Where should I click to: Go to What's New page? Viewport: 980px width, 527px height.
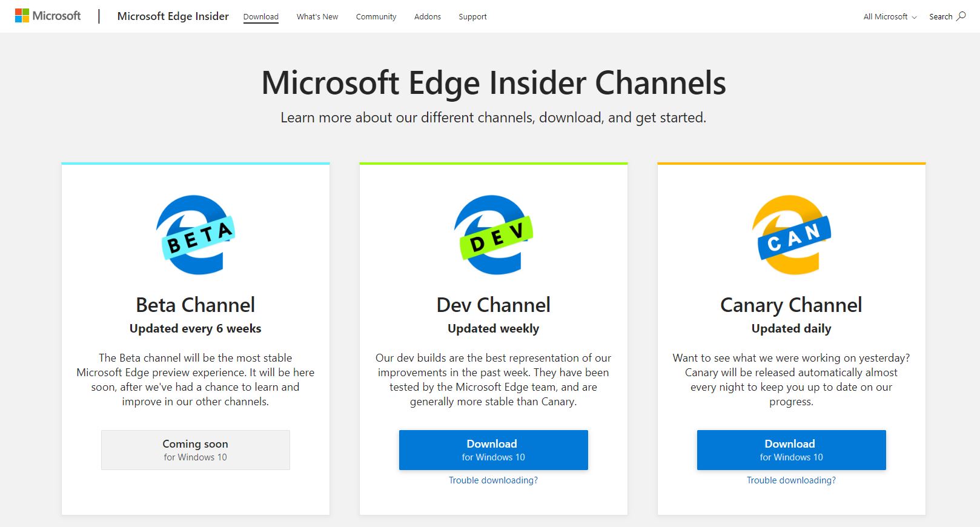[317, 17]
